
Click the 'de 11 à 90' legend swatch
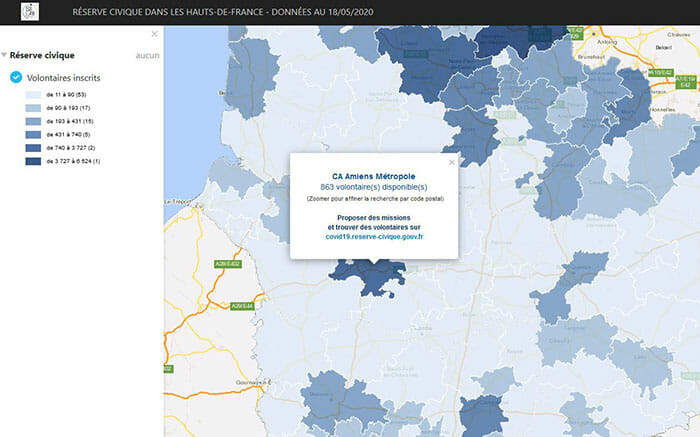click(x=34, y=94)
